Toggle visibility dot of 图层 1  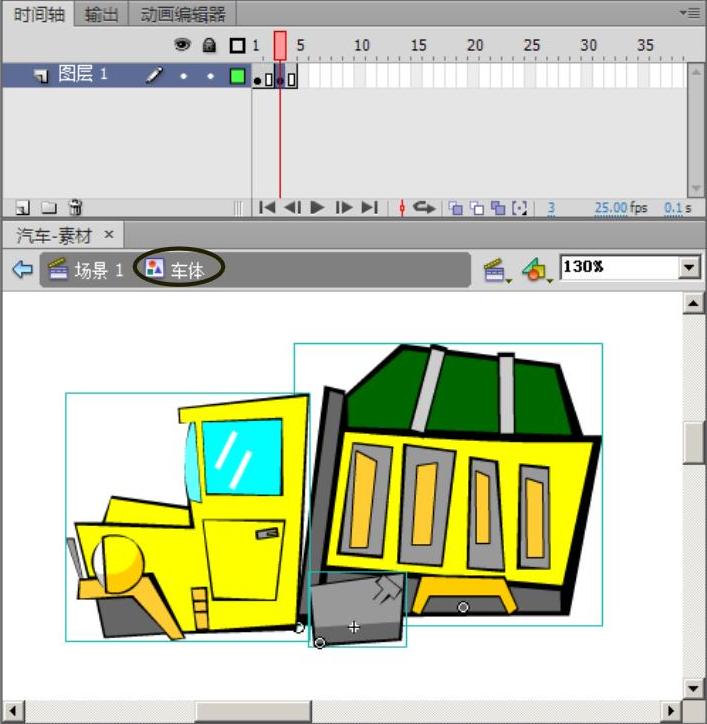pyautogui.click(x=183, y=76)
